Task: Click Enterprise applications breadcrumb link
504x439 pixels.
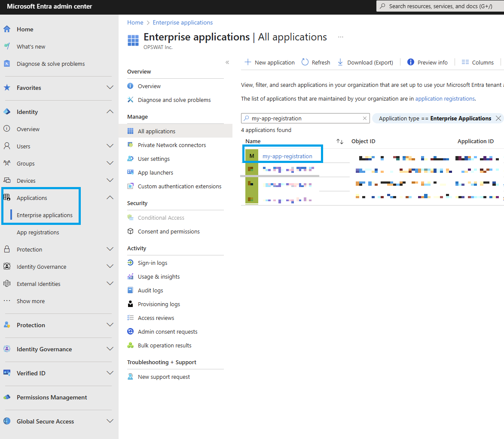Action: point(183,22)
